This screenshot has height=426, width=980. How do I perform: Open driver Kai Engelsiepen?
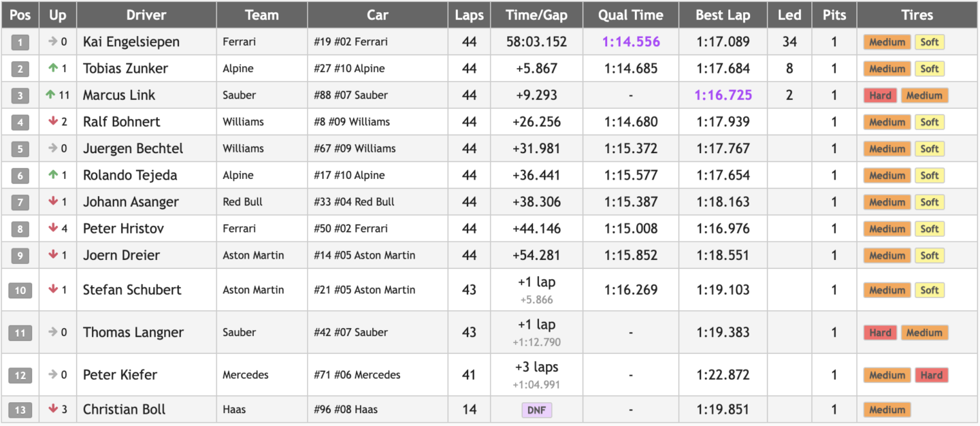pos(131,42)
